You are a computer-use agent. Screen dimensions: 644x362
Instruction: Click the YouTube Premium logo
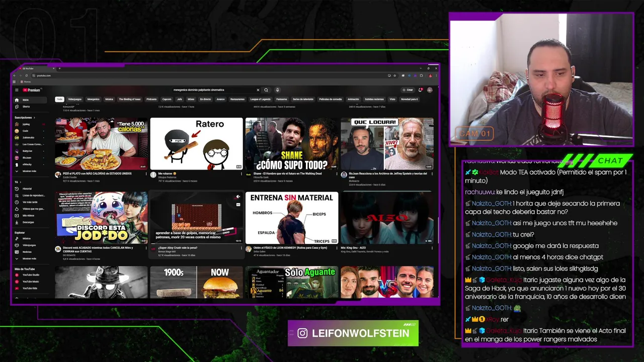point(31,90)
